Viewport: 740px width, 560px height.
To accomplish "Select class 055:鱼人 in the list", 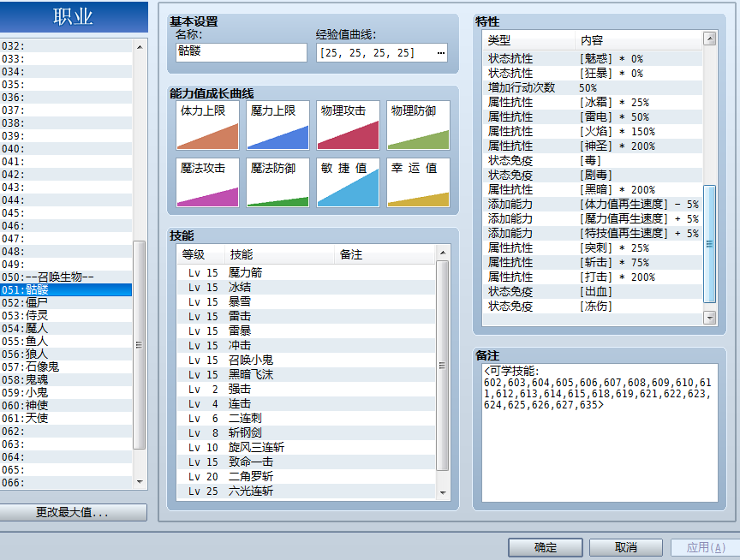I will tap(66, 341).
